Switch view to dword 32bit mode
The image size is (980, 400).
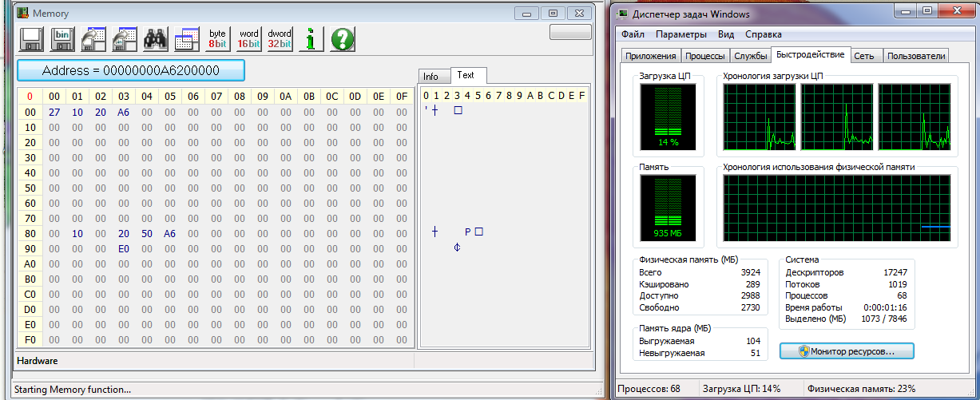click(280, 38)
